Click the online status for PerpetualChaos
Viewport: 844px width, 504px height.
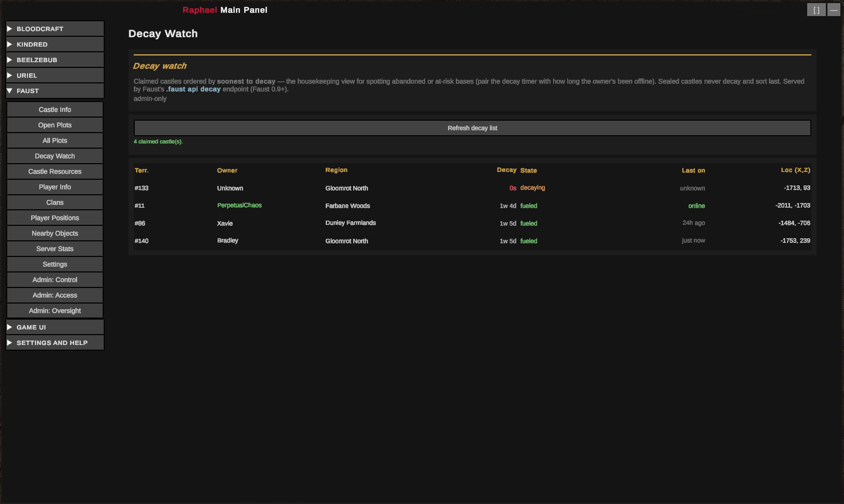[x=696, y=206]
